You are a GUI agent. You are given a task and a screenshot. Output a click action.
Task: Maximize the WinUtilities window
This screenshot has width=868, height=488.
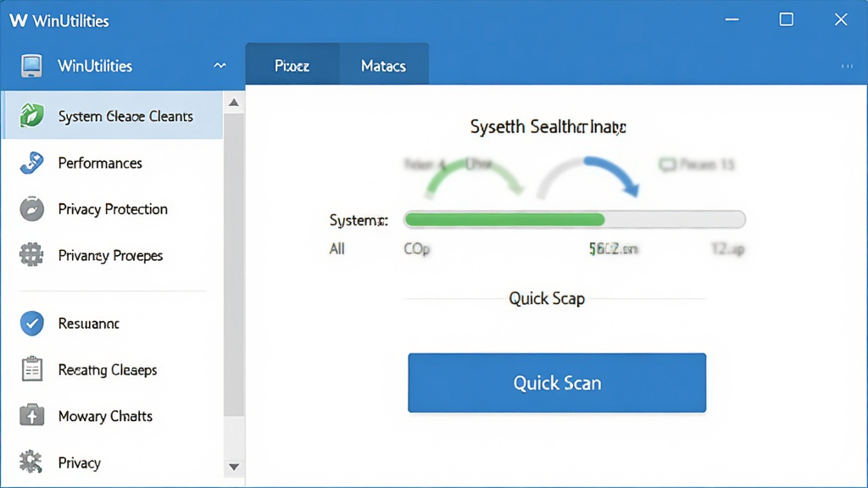(x=786, y=19)
